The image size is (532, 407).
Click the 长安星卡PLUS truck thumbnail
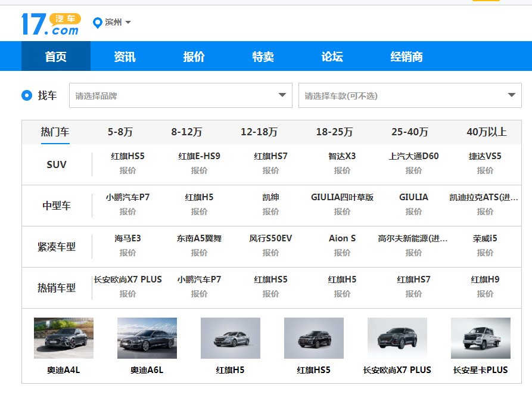[x=481, y=338]
